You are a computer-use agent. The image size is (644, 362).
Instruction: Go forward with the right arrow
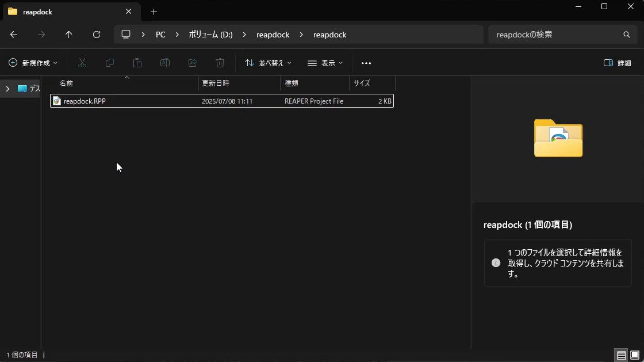[x=41, y=35]
